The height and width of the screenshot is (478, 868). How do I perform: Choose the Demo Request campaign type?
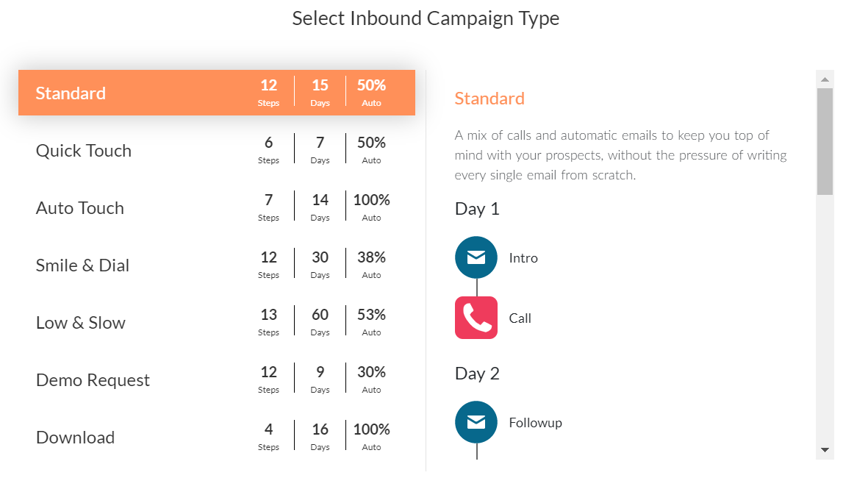[x=93, y=380]
